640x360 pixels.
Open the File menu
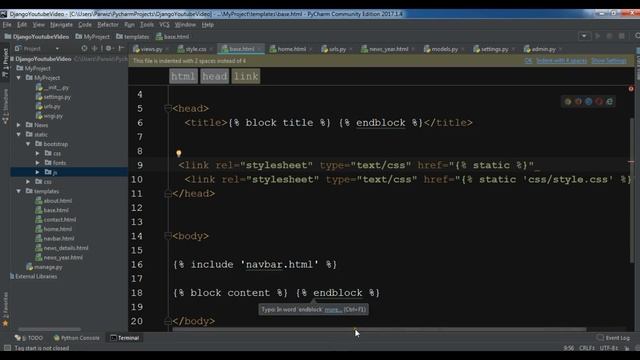(x=7, y=25)
